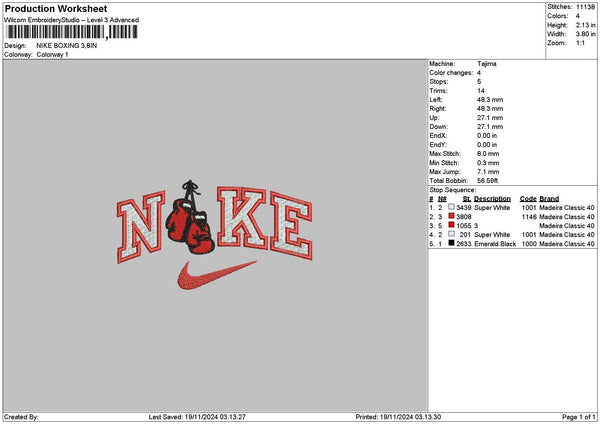This screenshot has height=424, width=600.
Task: Click the St. column header
Action: [467, 199]
